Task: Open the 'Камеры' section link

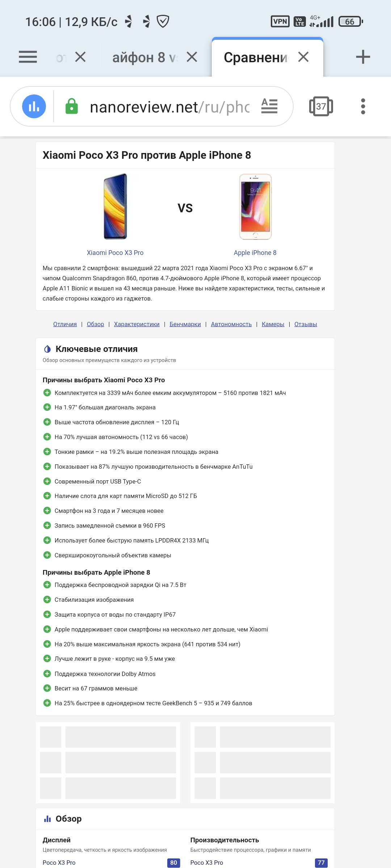Action: tap(273, 324)
